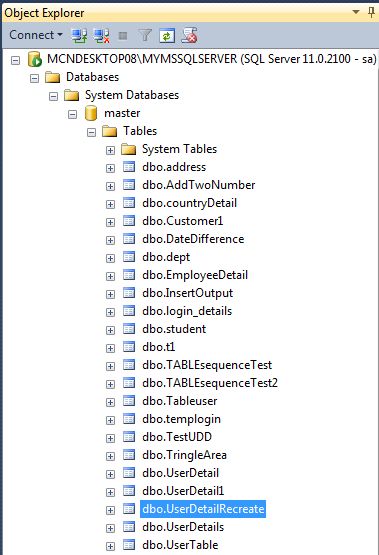Select the Databases label
Viewport: 379px width, 555px height.
point(92,77)
